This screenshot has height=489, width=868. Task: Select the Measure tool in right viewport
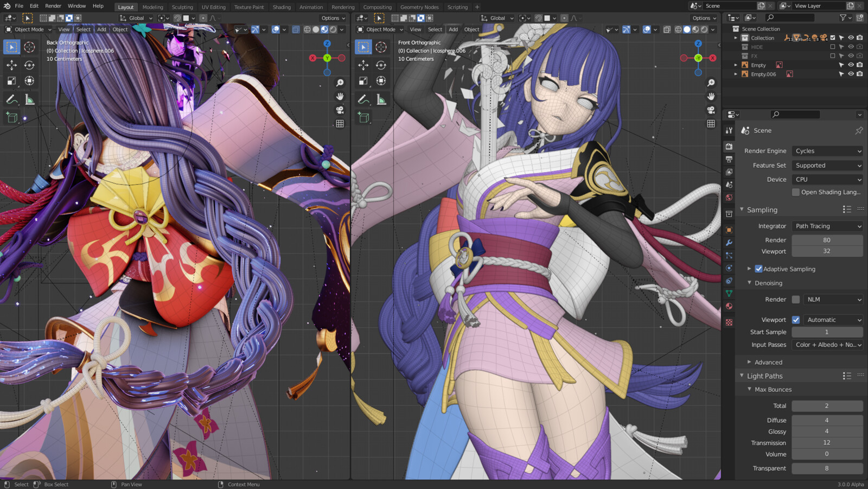tap(381, 99)
